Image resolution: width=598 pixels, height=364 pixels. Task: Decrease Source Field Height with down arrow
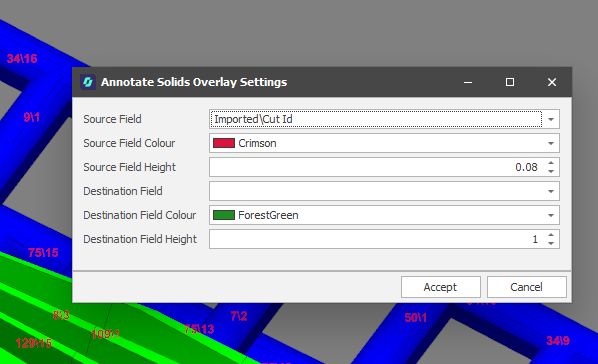click(551, 171)
